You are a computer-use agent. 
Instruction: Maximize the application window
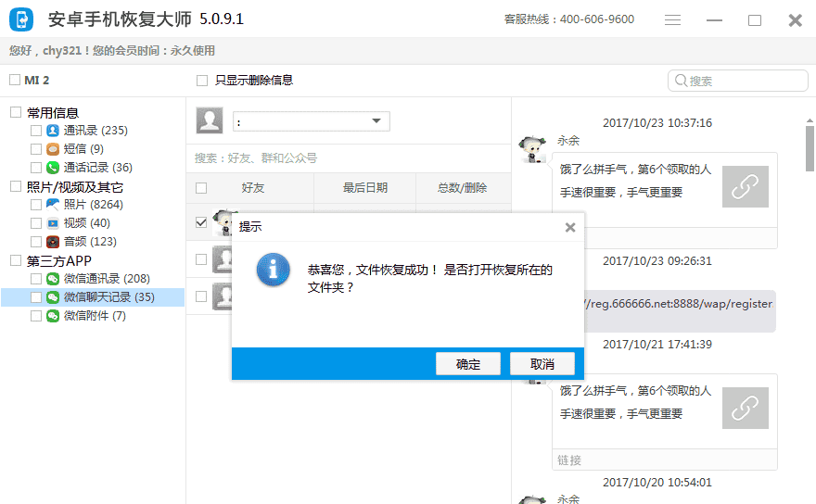click(755, 20)
